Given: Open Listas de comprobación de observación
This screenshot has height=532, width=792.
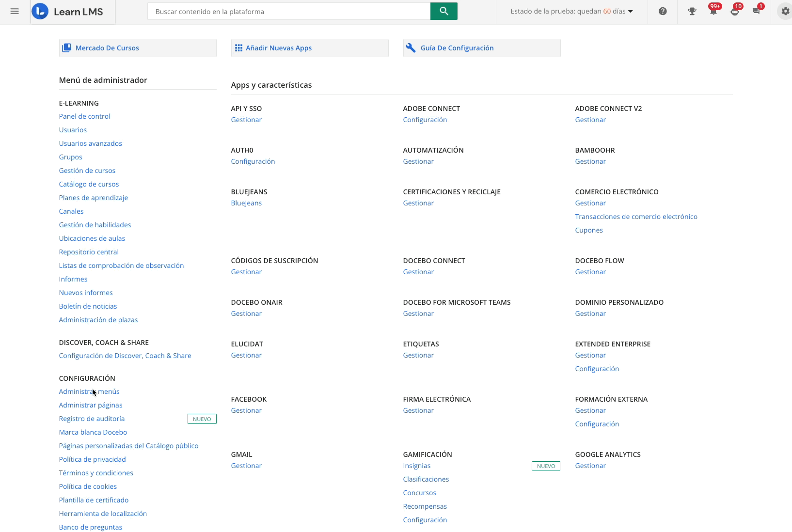Looking at the screenshot, I should 121,266.
